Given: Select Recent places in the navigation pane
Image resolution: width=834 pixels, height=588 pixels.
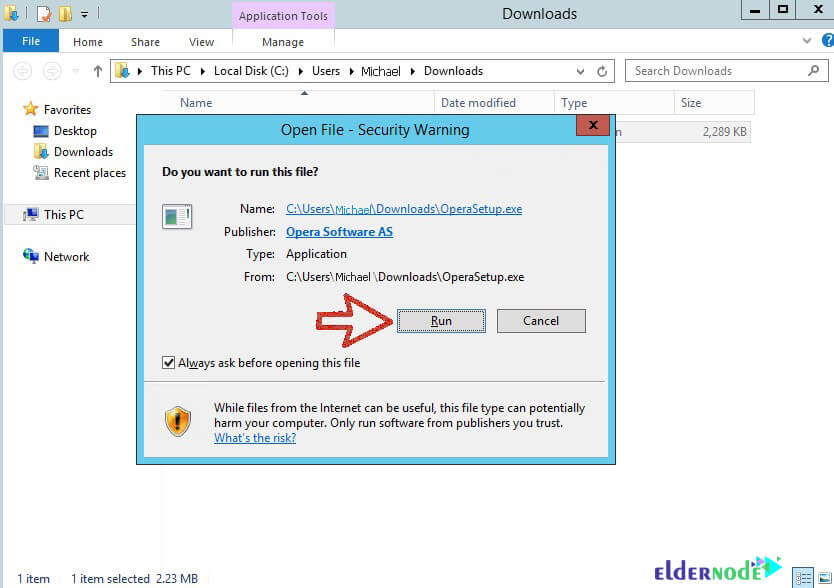Looking at the screenshot, I should [x=90, y=173].
